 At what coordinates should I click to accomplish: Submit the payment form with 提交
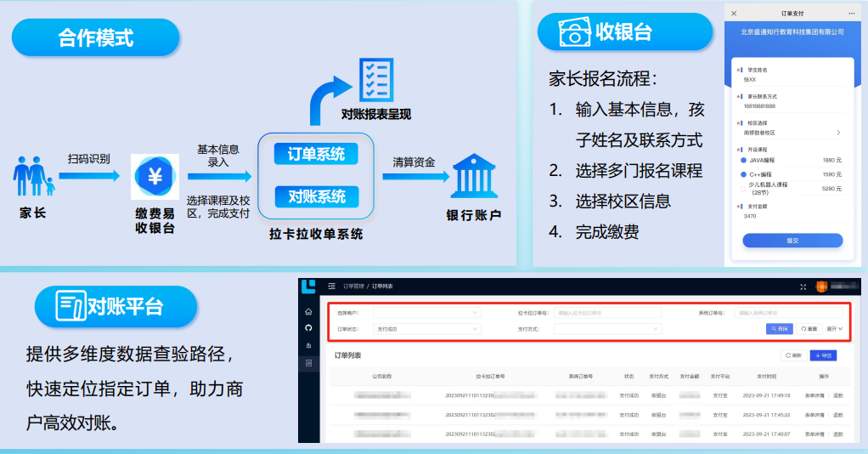click(792, 241)
